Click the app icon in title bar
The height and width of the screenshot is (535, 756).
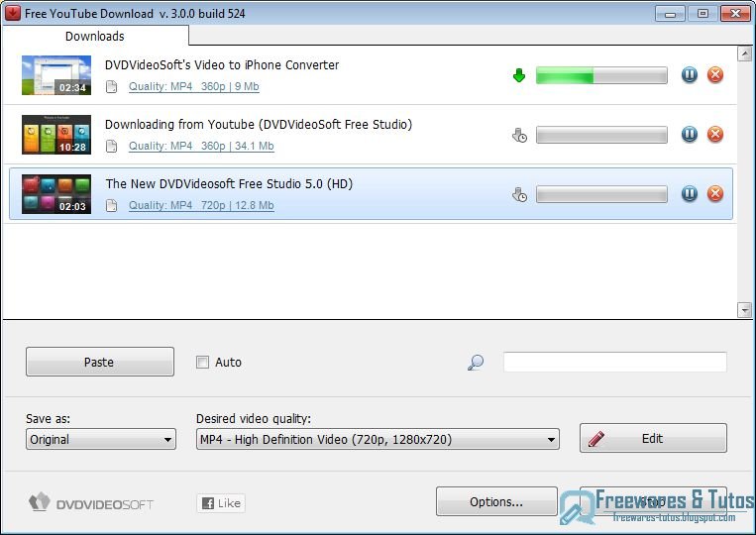[x=13, y=13]
